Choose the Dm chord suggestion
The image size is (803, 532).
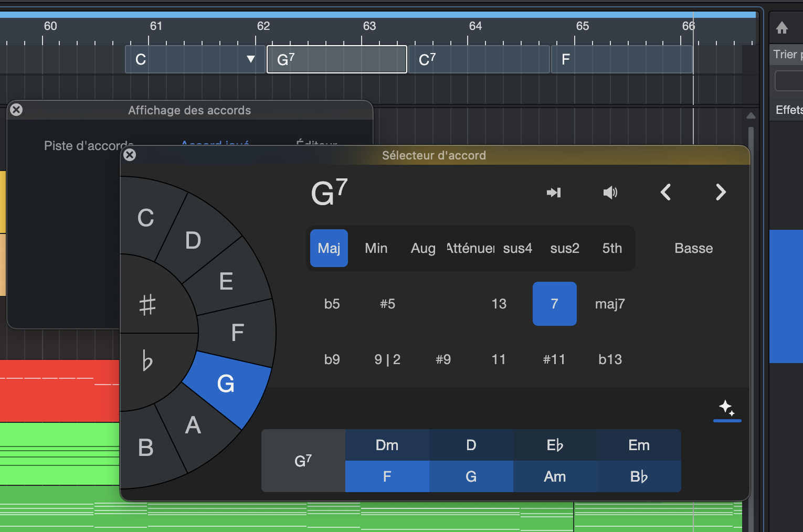pos(387,444)
